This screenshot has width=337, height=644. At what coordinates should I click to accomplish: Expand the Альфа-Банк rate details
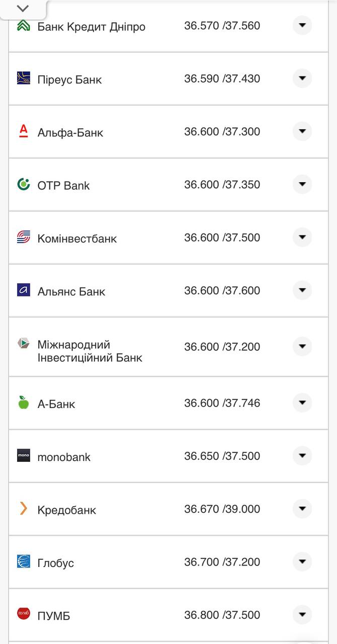[x=302, y=131]
